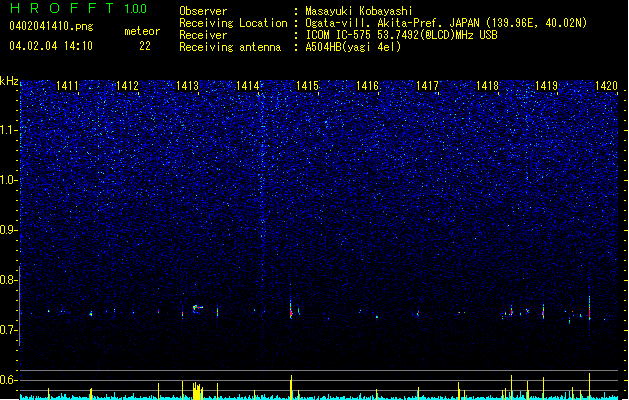Image resolution: width=629 pixels, height=400 pixels.
Task: Click the 'meteor' count label
Action: pos(142,31)
